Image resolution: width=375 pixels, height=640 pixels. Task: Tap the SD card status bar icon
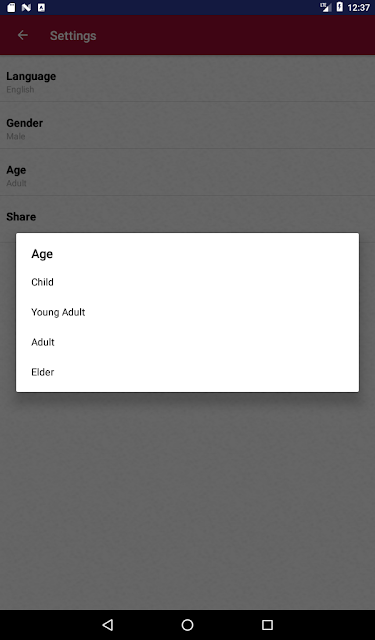[11, 7]
